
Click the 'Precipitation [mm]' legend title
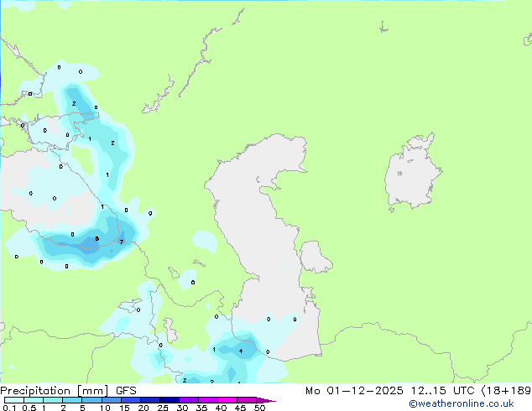tap(55, 391)
